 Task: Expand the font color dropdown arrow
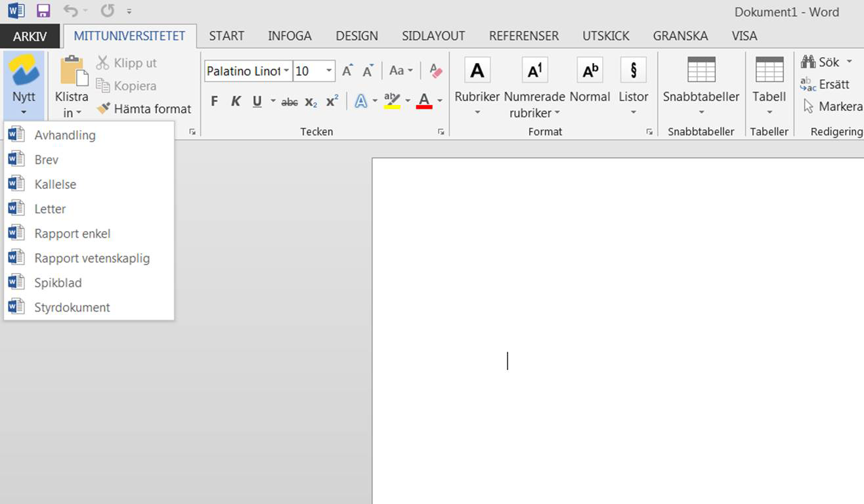[439, 101]
